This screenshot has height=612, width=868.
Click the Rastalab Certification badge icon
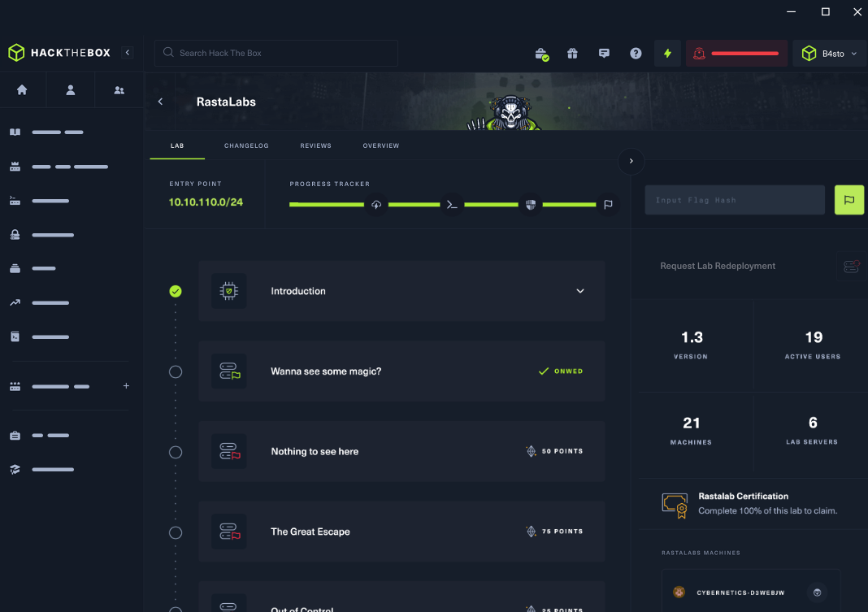click(x=675, y=506)
